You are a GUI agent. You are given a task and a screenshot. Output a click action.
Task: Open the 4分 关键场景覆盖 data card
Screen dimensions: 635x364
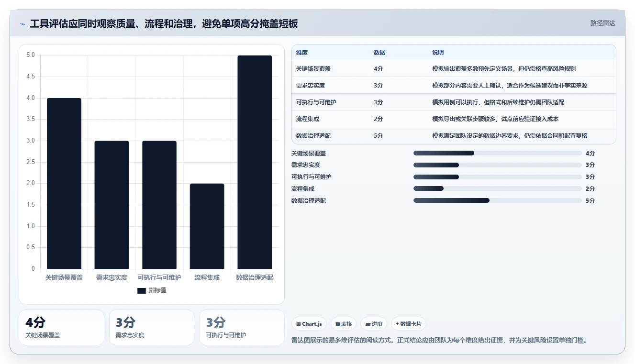61,328
